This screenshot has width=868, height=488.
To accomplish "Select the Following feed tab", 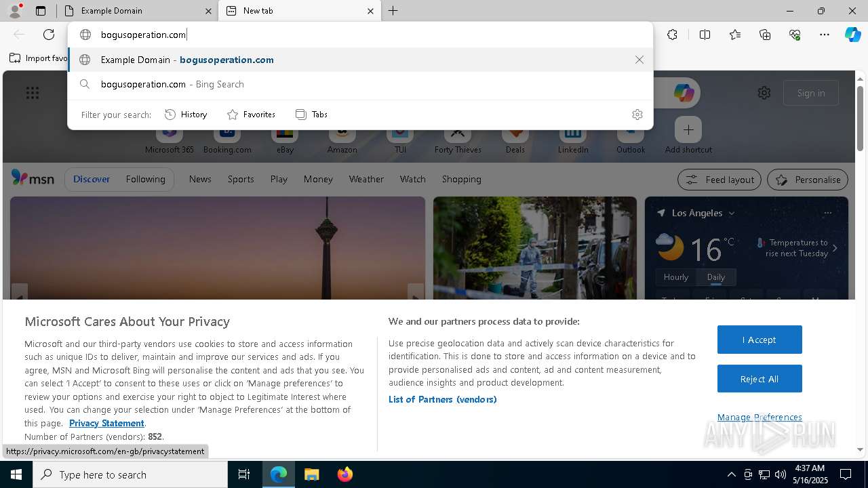I will coord(145,179).
